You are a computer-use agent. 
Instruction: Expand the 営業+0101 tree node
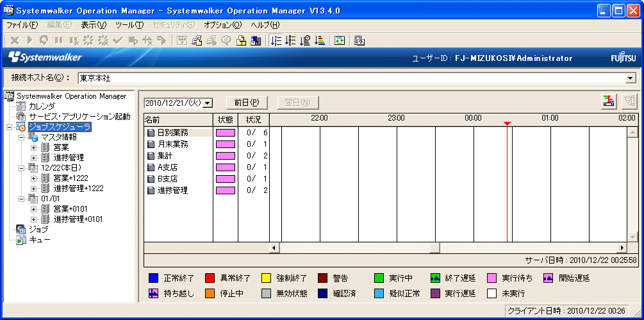[34, 209]
